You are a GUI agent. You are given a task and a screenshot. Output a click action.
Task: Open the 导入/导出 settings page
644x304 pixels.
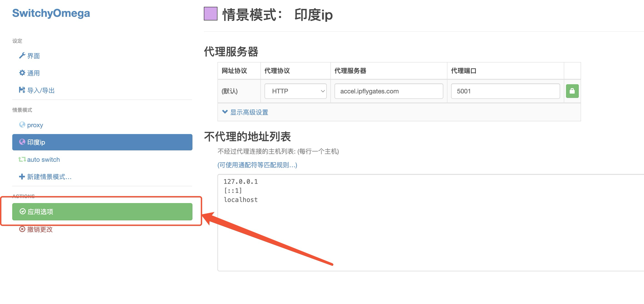coord(41,90)
